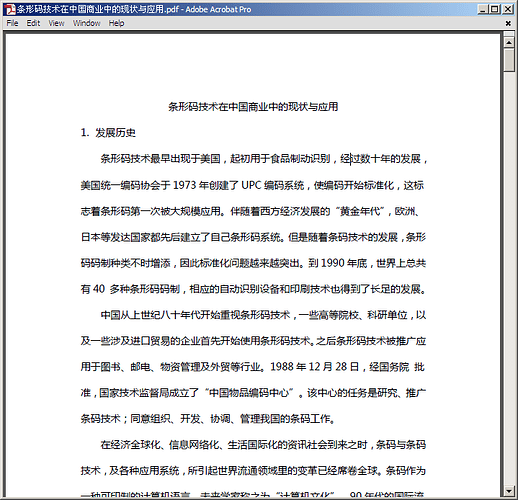Screen dimensions: 518x500
Task: Minimize the Acrobat Pro window
Action: click(x=483, y=9)
